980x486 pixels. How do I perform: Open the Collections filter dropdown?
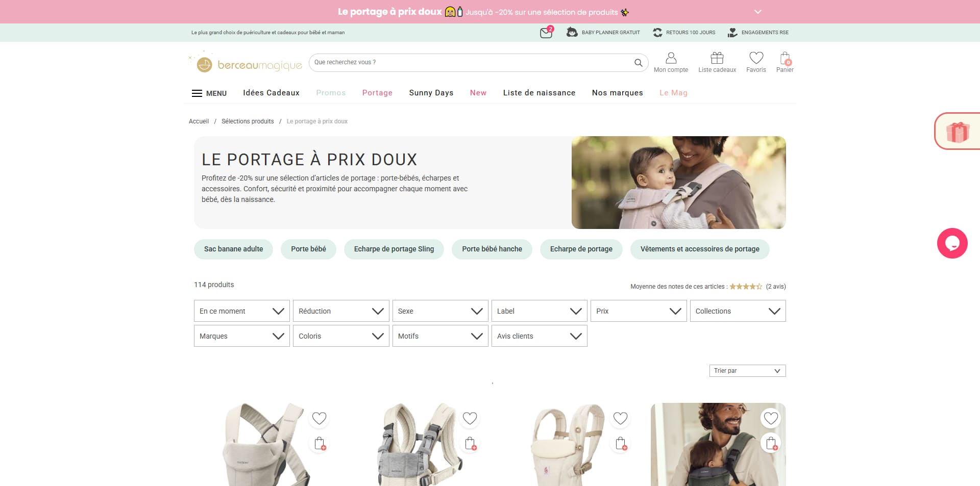[738, 311]
